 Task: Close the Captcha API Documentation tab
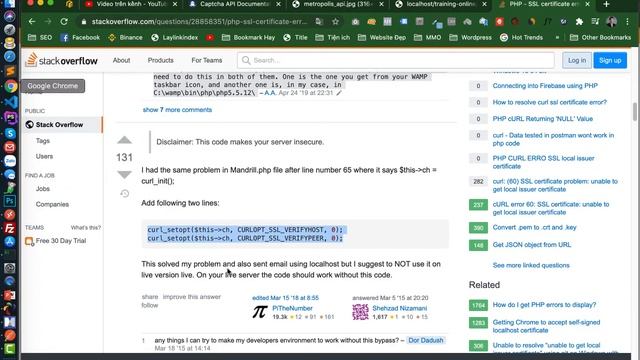(x=278, y=4)
